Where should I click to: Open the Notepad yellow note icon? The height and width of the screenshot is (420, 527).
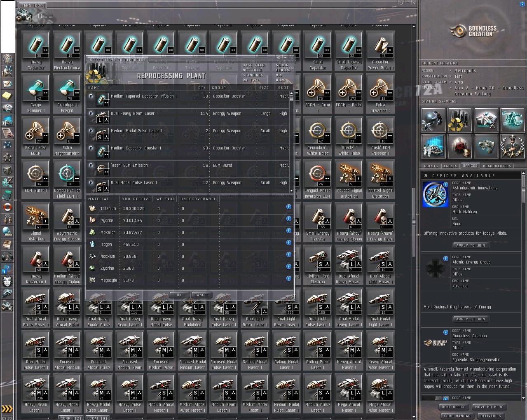click(7, 96)
